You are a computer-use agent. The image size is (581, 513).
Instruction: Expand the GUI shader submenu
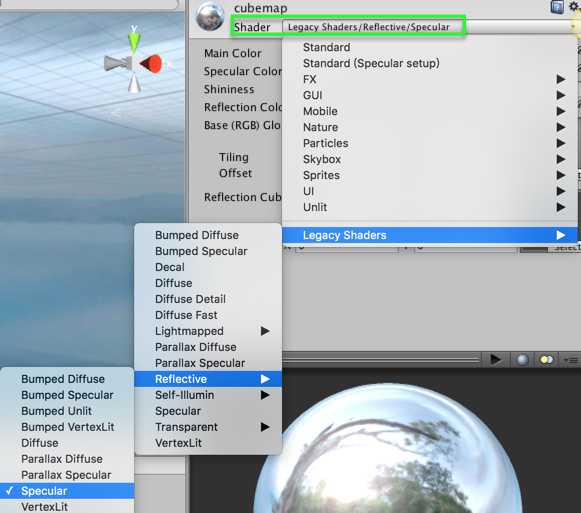pyautogui.click(x=430, y=95)
